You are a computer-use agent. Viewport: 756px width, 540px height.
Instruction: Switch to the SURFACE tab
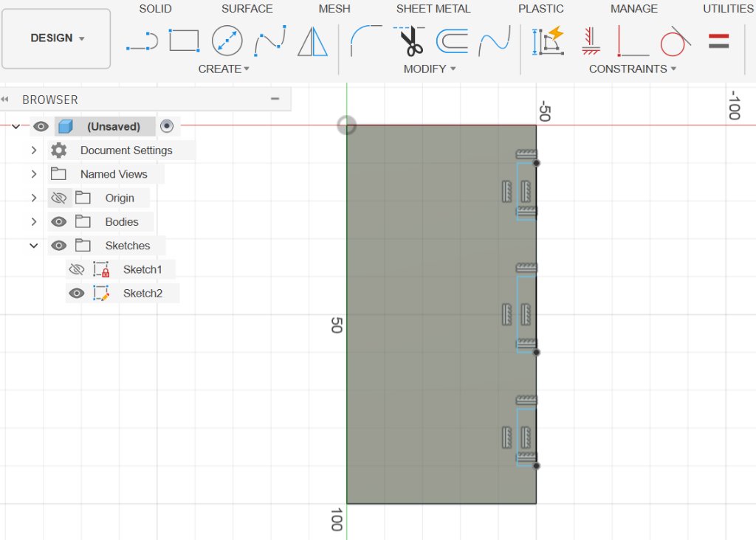(x=247, y=9)
